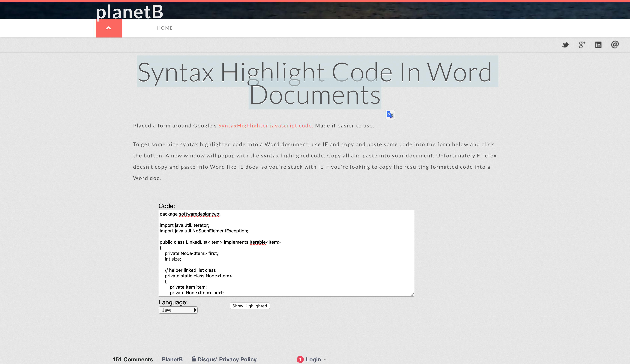Viewport: 630px width, 364px height.
Task: Open the Google Plus icon link
Action: pyautogui.click(x=582, y=45)
